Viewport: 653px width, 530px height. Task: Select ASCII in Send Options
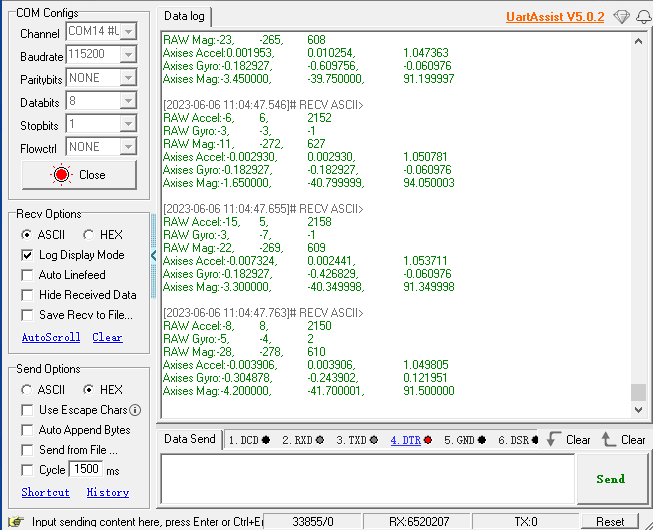point(27,390)
